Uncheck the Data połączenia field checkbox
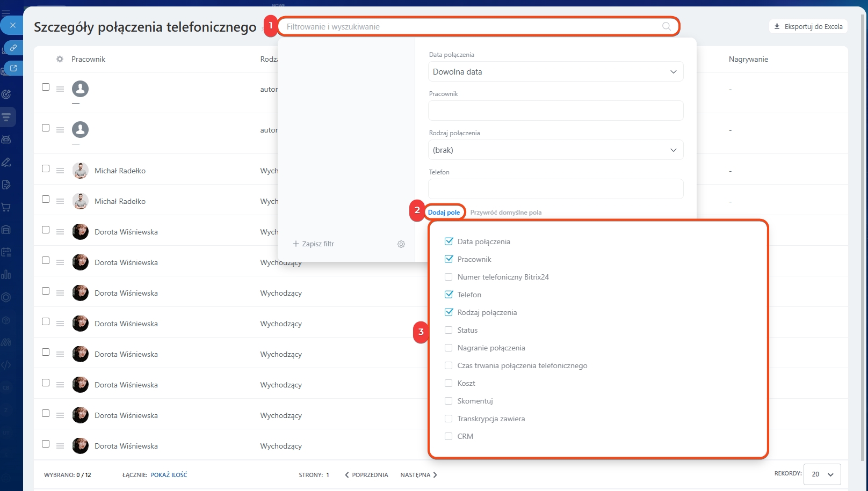 (449, 241)
